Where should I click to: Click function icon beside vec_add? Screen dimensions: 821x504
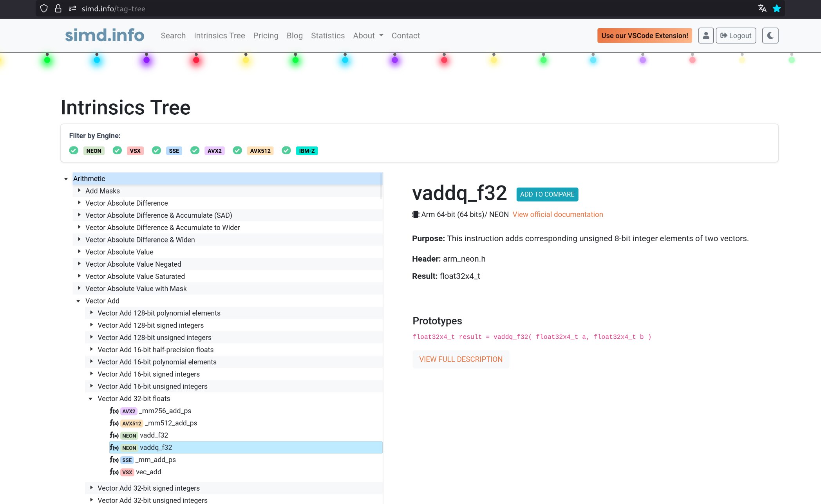tap(114, 472)
